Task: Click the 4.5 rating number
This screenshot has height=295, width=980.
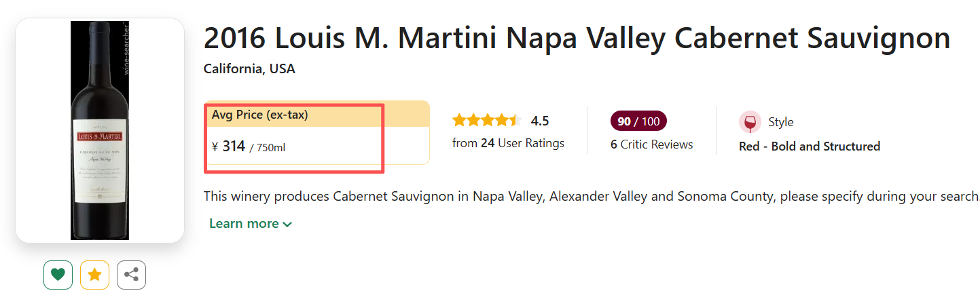Action: [540, 121]
